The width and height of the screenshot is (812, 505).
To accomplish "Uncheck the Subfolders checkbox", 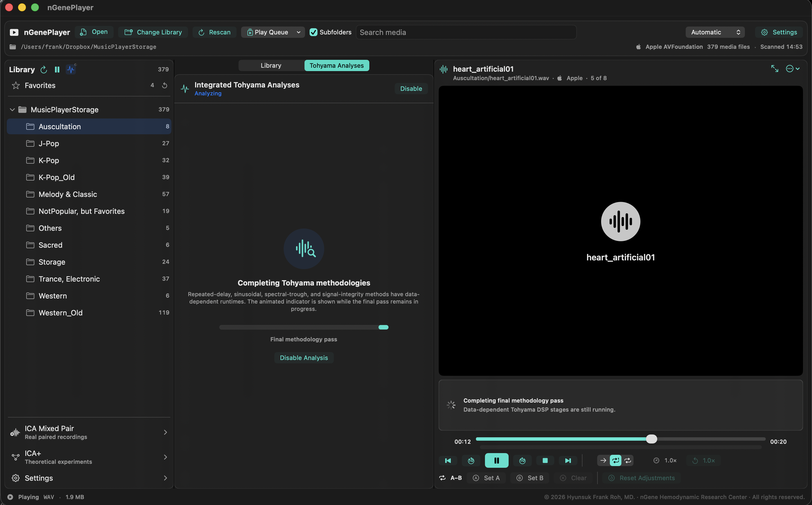I will tap(314, 32).
